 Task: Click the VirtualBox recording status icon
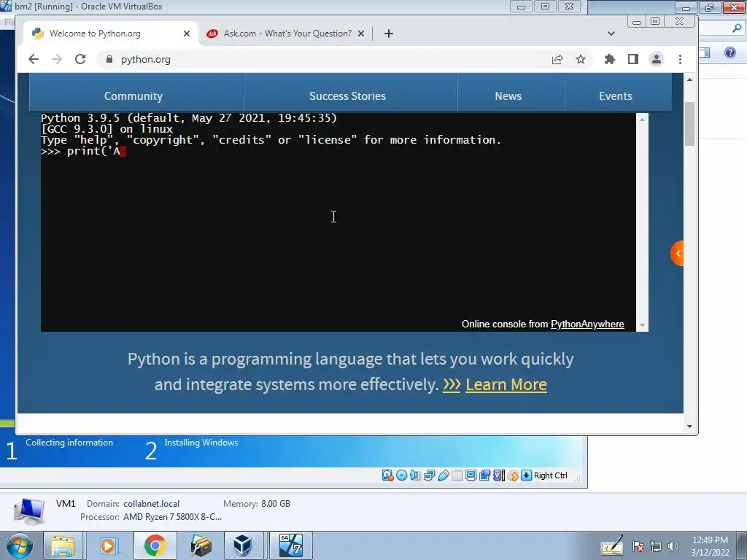point(485,475)
